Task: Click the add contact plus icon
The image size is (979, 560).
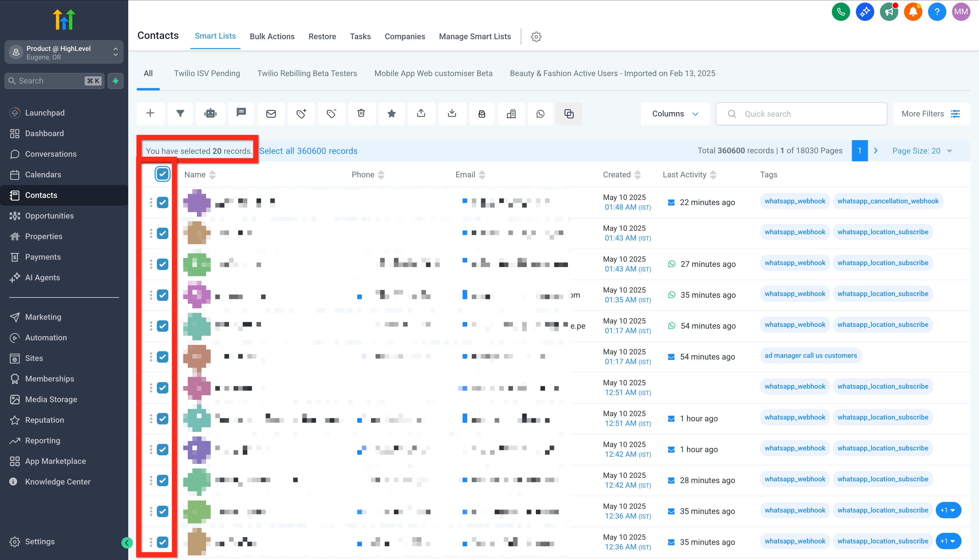Action: tap(151, 114)
